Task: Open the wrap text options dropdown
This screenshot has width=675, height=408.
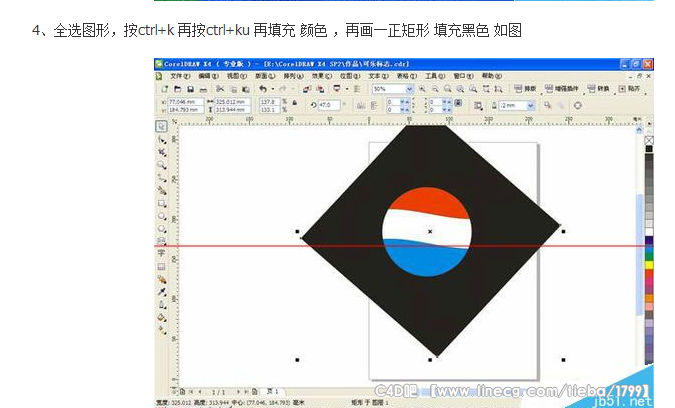Action: pyautogui.click(x=479, y=105)
